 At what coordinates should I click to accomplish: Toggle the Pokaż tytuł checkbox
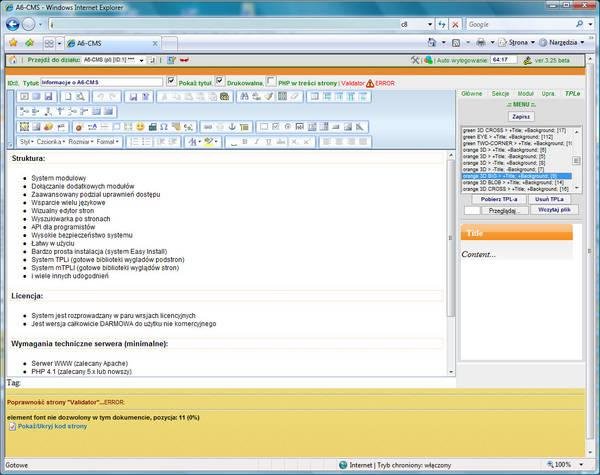pos(171,81)
